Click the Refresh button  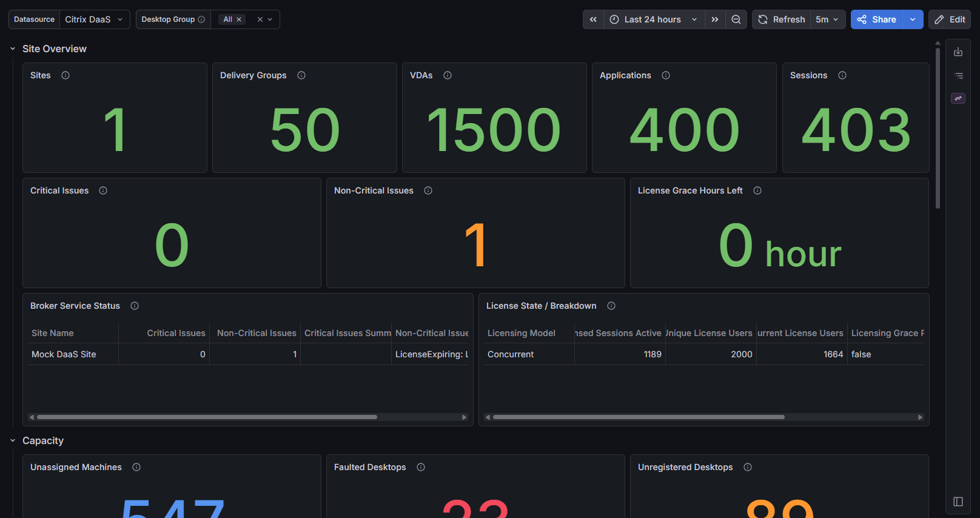click(782, 19)
